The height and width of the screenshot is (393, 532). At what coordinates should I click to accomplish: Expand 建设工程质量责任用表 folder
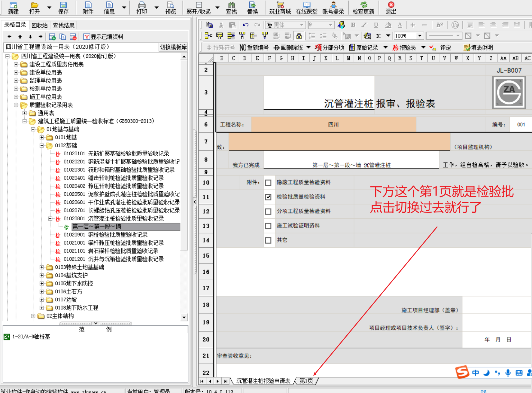pos(16,64)
